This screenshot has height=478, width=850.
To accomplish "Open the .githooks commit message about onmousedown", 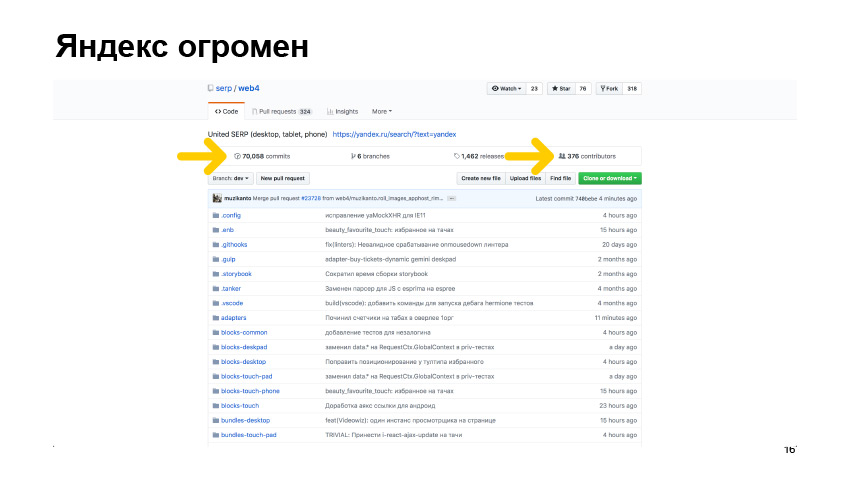I will click(416, 244).
